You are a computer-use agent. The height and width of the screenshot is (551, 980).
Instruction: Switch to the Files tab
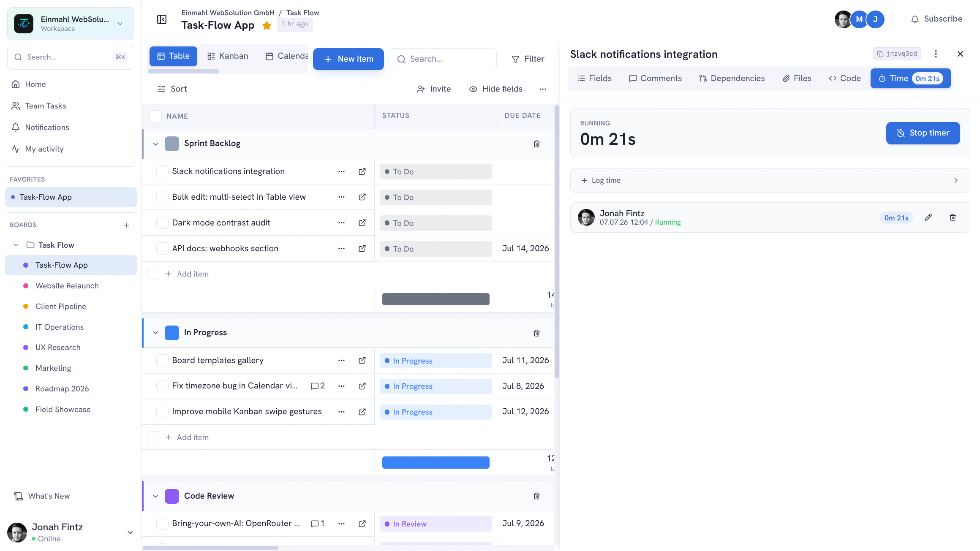point(797,79)
